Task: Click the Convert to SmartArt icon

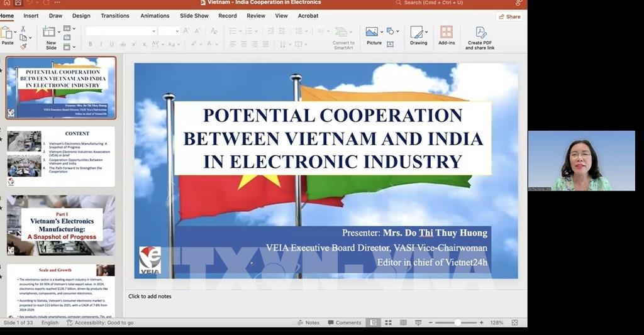Action: tap(341, 31)
